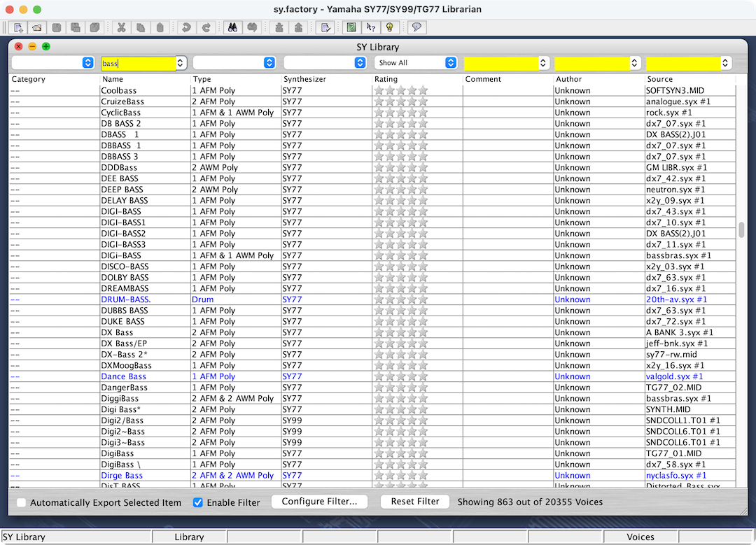The width and height of the screenshot is (756, 545).
Task: Click the Paste toolbar icon
Action: tap(160, 27)
